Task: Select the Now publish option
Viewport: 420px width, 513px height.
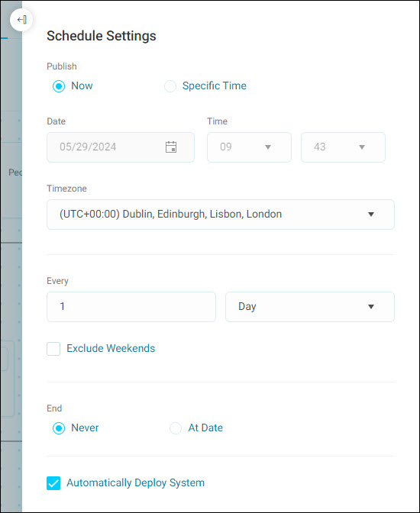Action: (x=59, y=86)
